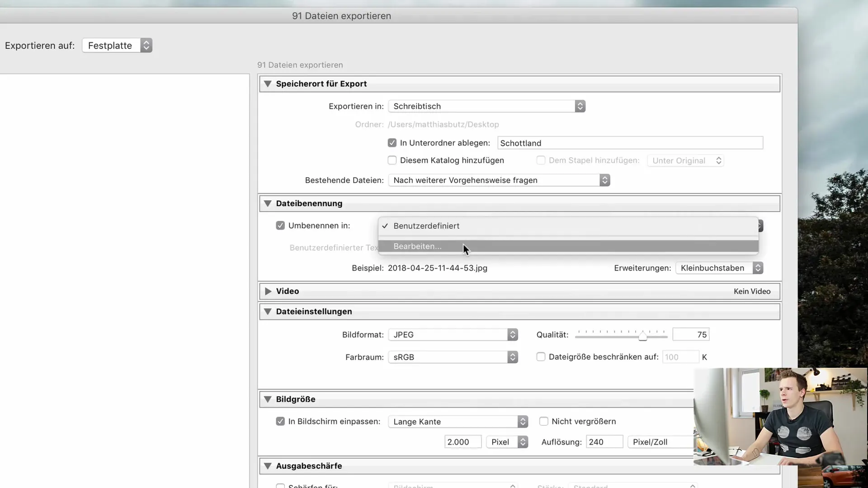Collapse the Dateieinstellungen section
The width and height of the screenshot is (868, 488).
[x=268, y=312]
